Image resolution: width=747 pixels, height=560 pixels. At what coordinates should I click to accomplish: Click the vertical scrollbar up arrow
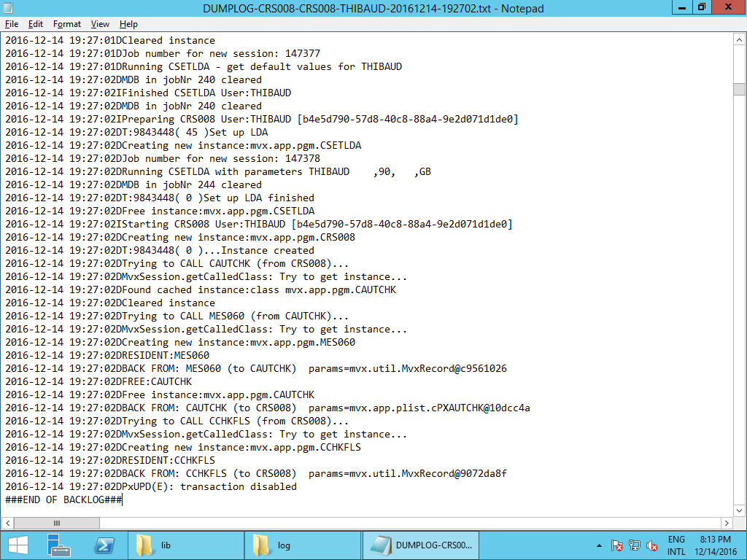click(x=739, y=38)
